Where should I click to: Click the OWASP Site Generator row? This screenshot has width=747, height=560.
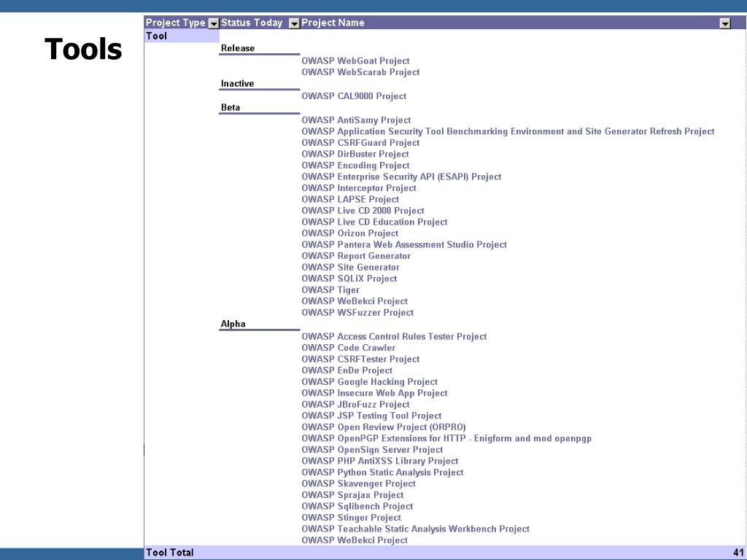click(350, 268)
